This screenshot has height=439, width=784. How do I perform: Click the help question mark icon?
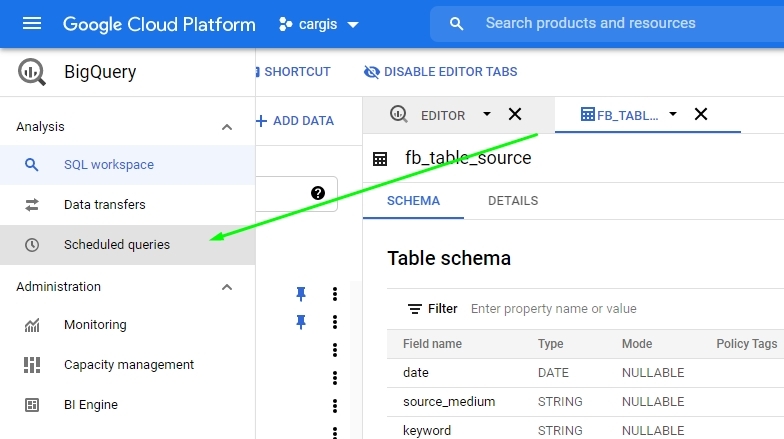pos(318,193)
